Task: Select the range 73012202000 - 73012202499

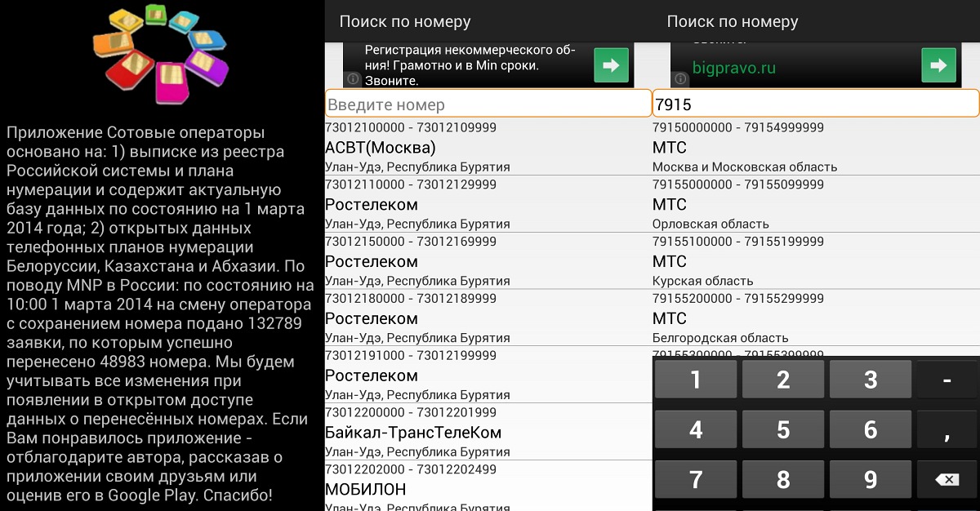Action: pyautogui.click(x=411, y=470)
